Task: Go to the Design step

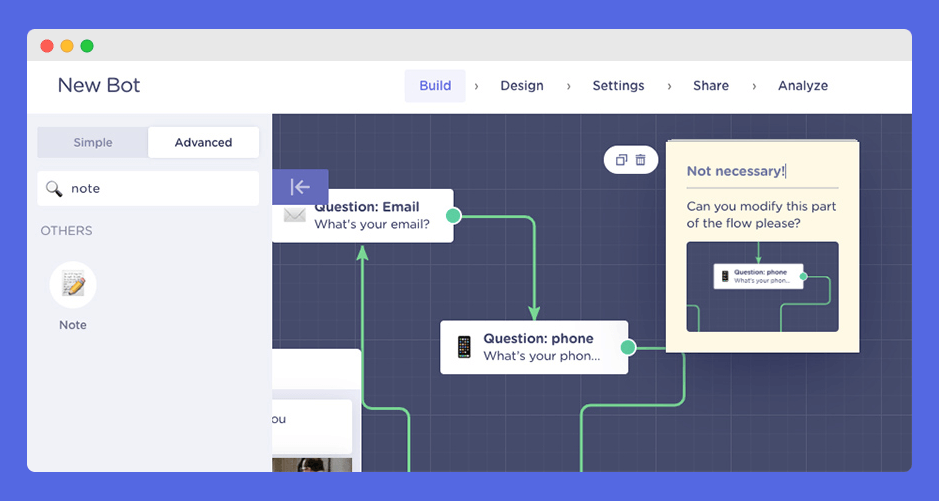Action: point(522,86)
